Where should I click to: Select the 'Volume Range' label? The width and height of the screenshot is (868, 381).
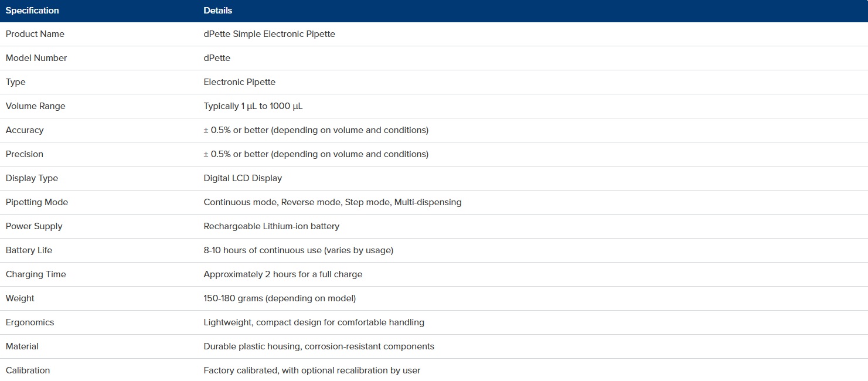[x=36, y=106]
